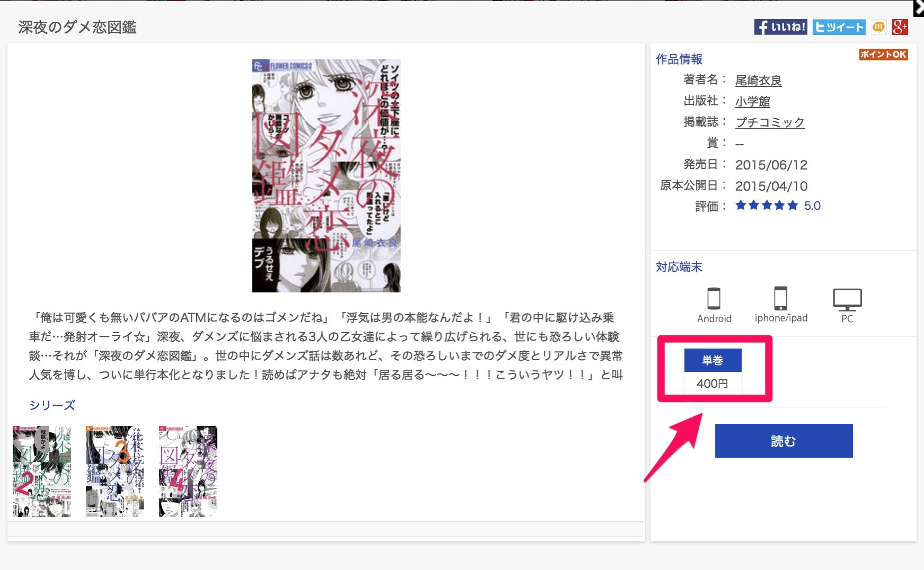Click the Twitter ツイート button
Image resolution: width=924 pixels, height=570 pixels.
click(839, 27)
